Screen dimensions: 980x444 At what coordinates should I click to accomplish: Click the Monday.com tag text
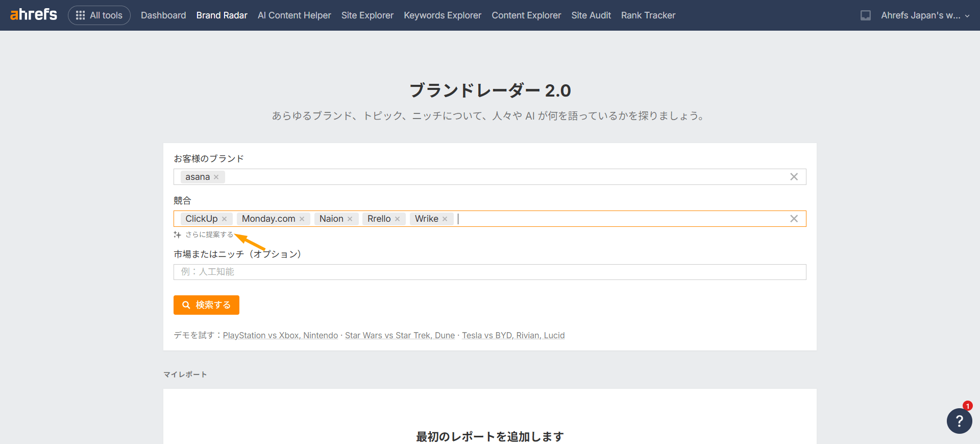(268, 219)
